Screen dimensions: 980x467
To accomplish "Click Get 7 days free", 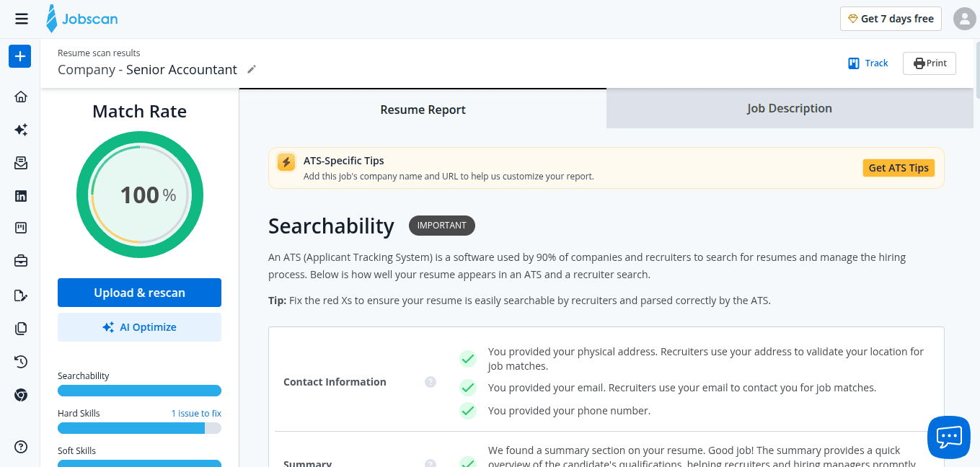I will [x=891, y=19].
